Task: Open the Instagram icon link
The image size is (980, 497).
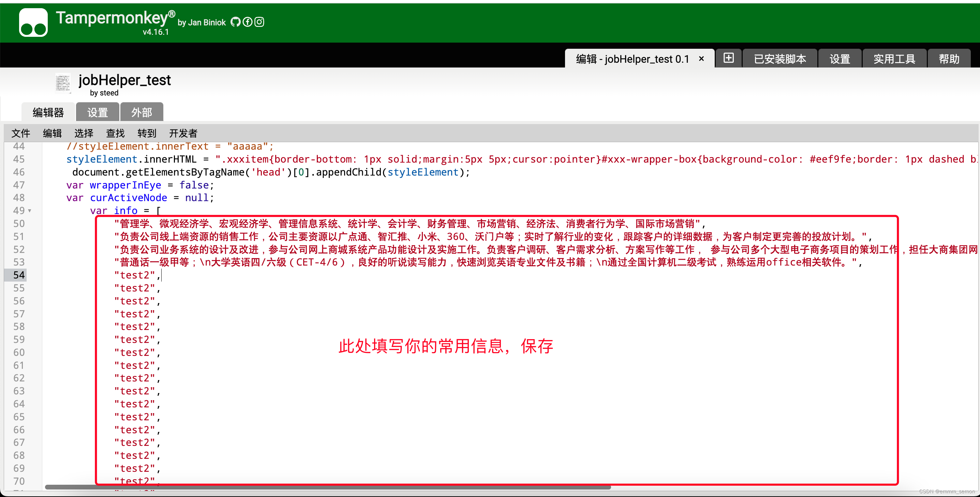Action: pyautogui.click(x=259, y=22)
